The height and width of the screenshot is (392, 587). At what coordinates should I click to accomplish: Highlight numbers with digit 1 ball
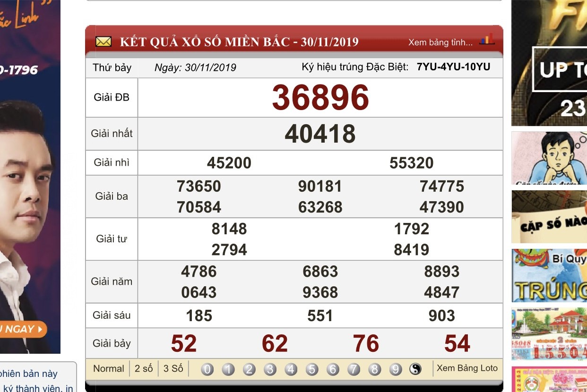(228, 369)
